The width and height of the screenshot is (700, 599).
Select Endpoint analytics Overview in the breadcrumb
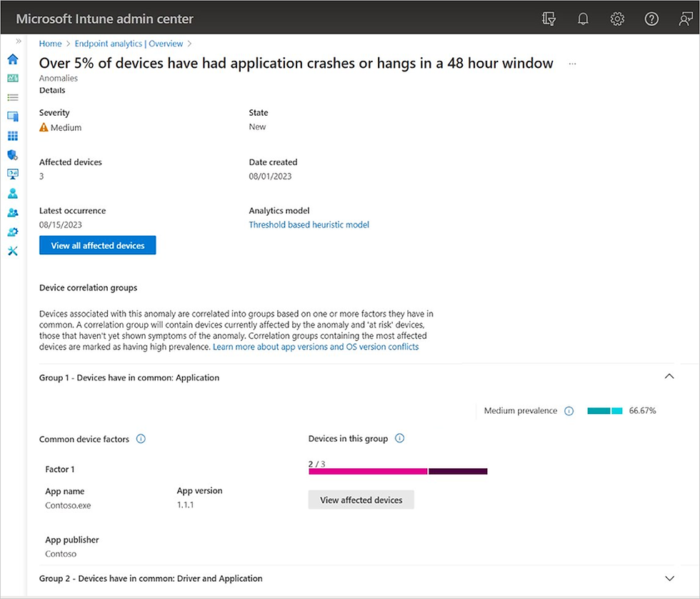coord(129,43)
